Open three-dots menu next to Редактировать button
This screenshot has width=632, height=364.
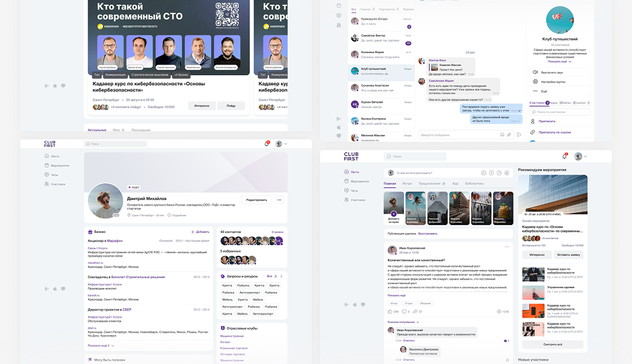[279, 199]
